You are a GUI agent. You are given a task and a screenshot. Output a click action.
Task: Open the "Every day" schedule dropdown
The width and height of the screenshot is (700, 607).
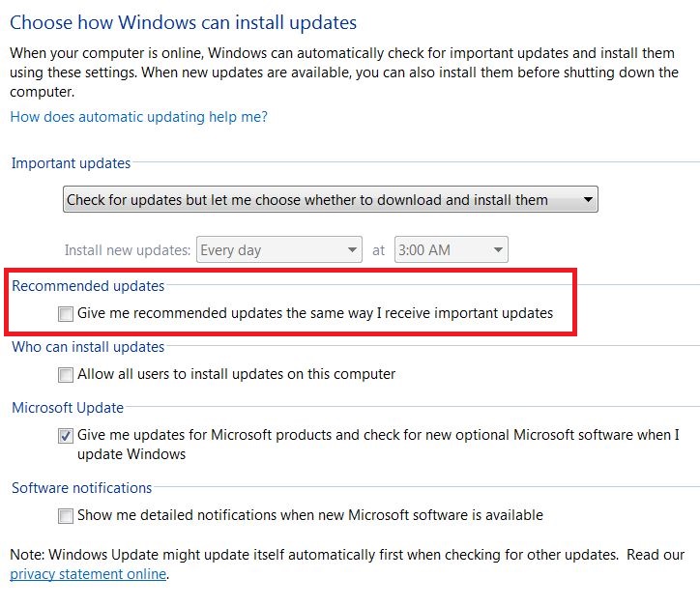pyautogui.click(x=279, y=249)
